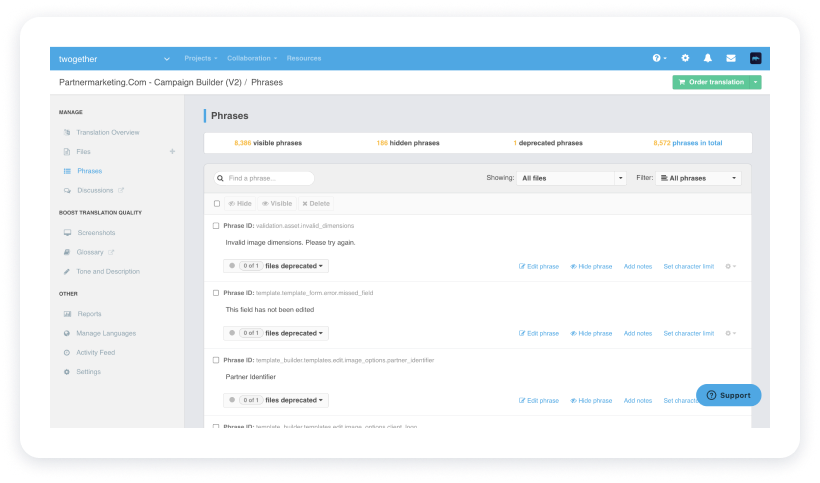Open the Showing All files dropdown
The image size is (820, 483).
coord(572,178)
